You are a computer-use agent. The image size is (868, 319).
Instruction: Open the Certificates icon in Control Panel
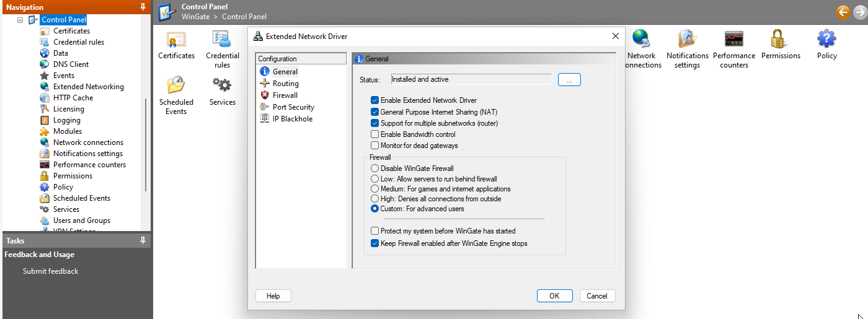pyautogui.click(x=176, y=41)
